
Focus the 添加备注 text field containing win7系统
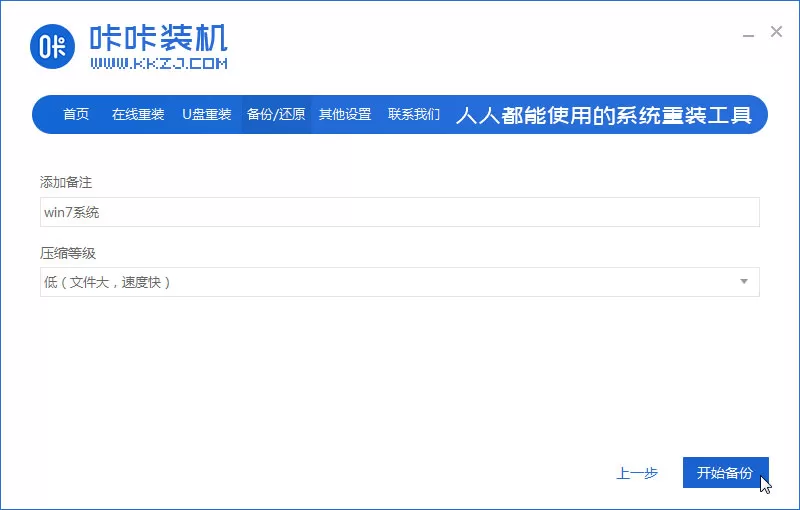pyautogui.click(x=399, y=212)
